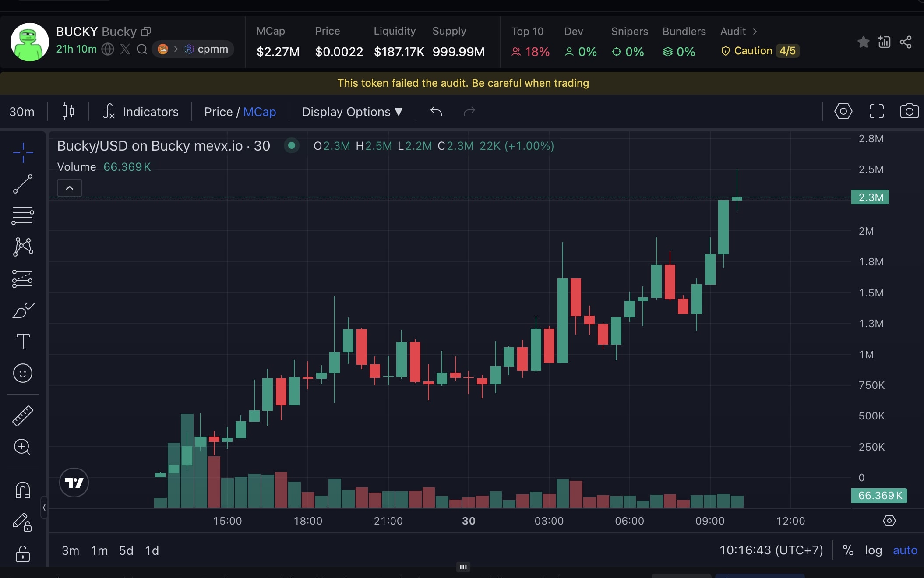
Task: Set the chart range to 1m
Action: tap(99, 550)
